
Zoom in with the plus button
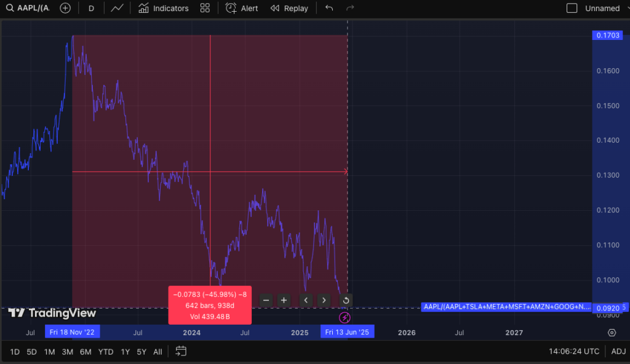point(284,300)
